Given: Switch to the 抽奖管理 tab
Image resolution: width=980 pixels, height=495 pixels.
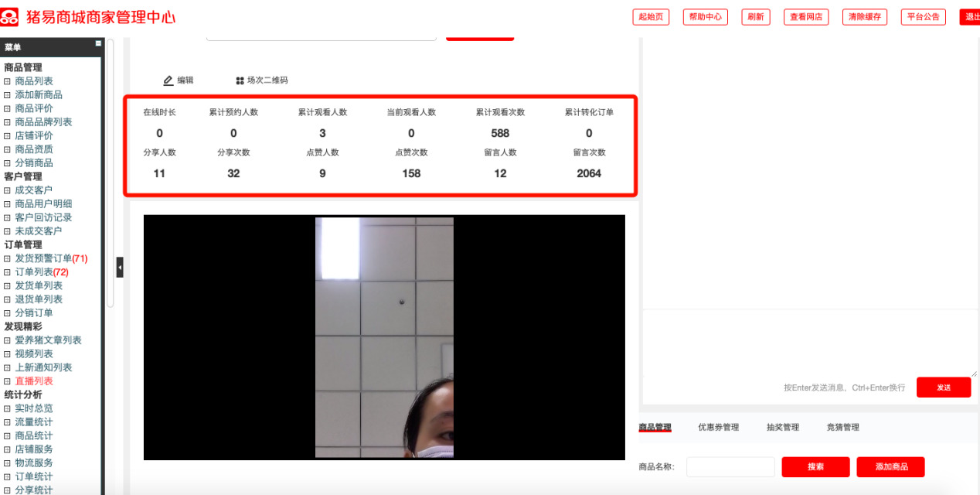Looking at the screenshot, I should click(x=782, y=427).
